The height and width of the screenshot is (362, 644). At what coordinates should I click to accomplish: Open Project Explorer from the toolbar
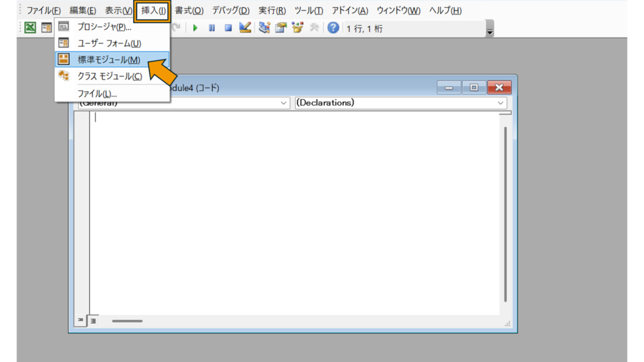click(x=264, y=28)
